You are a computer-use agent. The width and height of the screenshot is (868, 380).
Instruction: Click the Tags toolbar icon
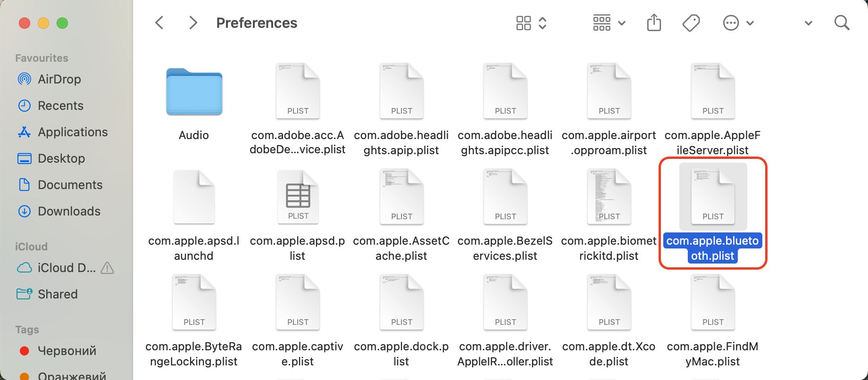(x=691, y=23)
